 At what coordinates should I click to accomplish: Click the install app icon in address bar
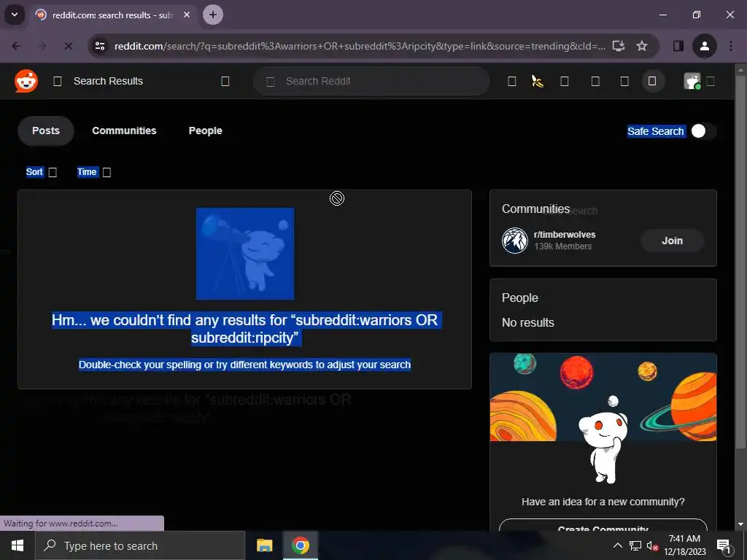coord(619,46)
